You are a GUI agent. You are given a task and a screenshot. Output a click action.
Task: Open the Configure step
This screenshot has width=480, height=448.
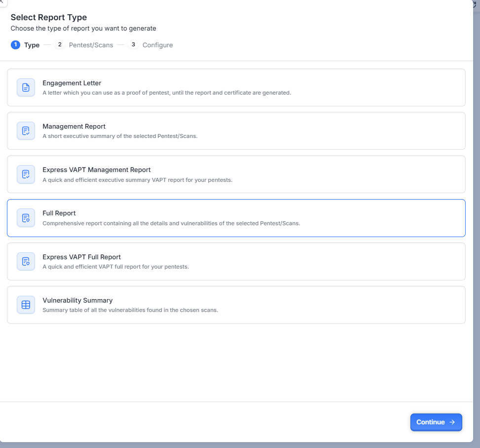point(158,45)
